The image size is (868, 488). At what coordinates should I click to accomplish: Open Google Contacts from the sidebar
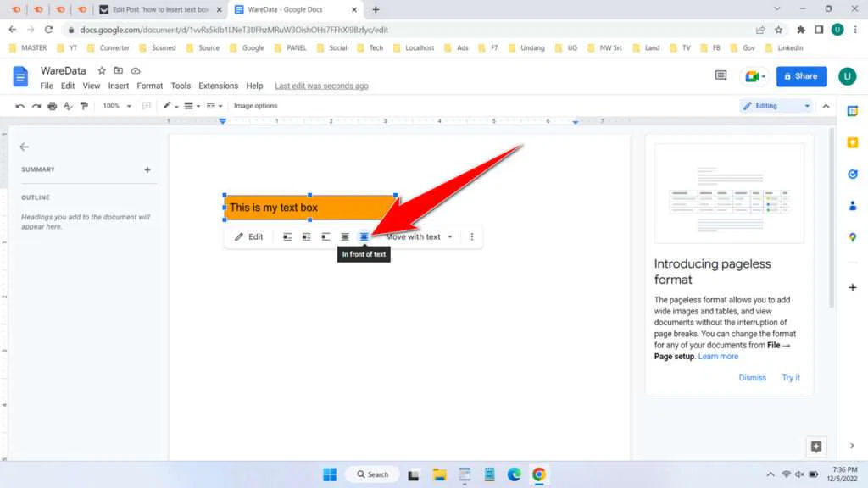853,205
